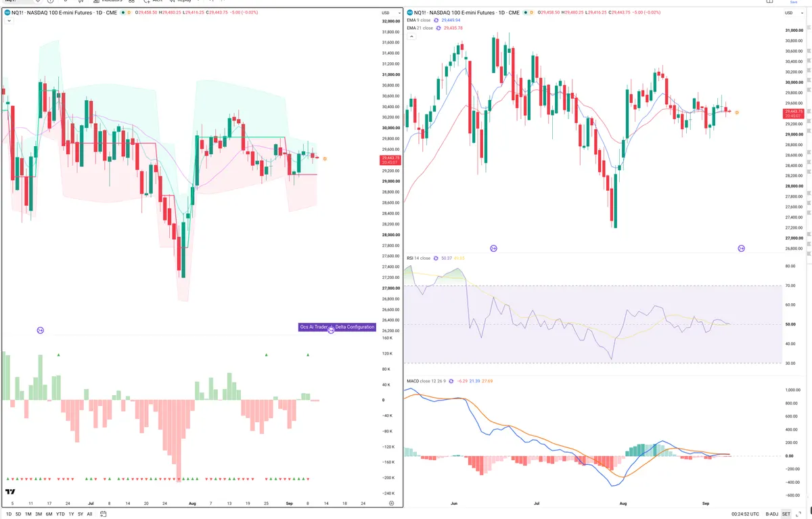
Task: Click the RSI value 50.37
Action: (446, 258)
